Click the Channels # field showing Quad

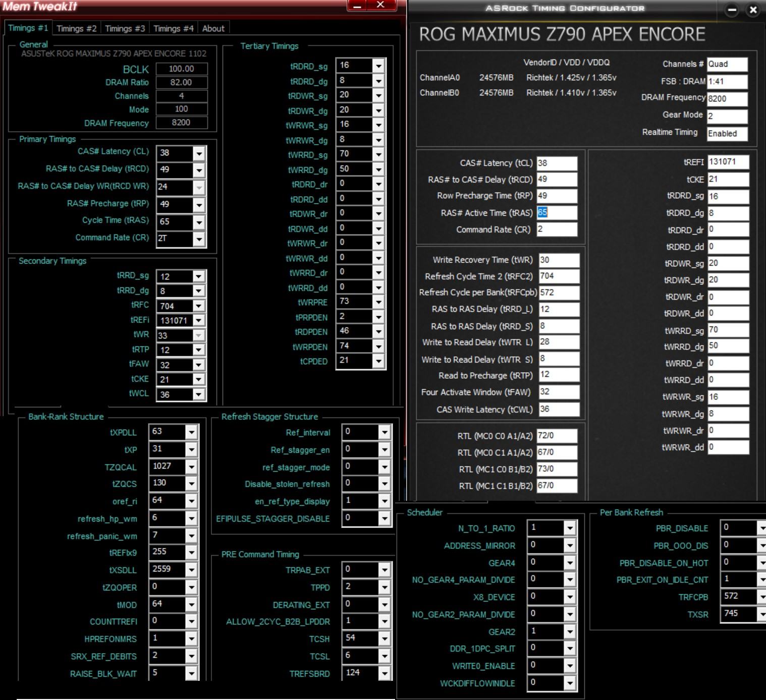[727, 64]
